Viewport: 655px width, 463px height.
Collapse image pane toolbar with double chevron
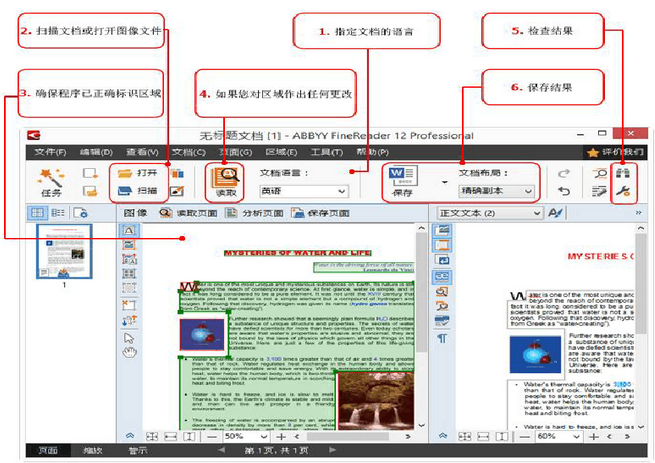click(130, 436)
